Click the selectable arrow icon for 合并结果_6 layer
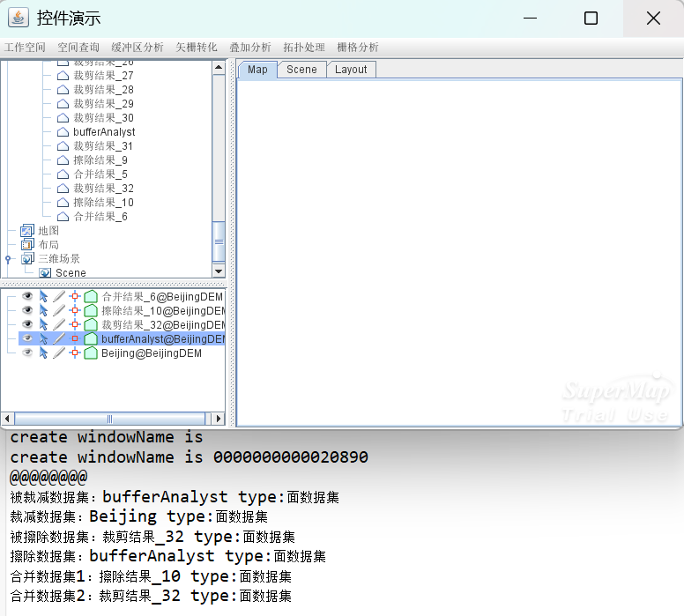This screenshot has height=616, width=684. click(43, 297)
